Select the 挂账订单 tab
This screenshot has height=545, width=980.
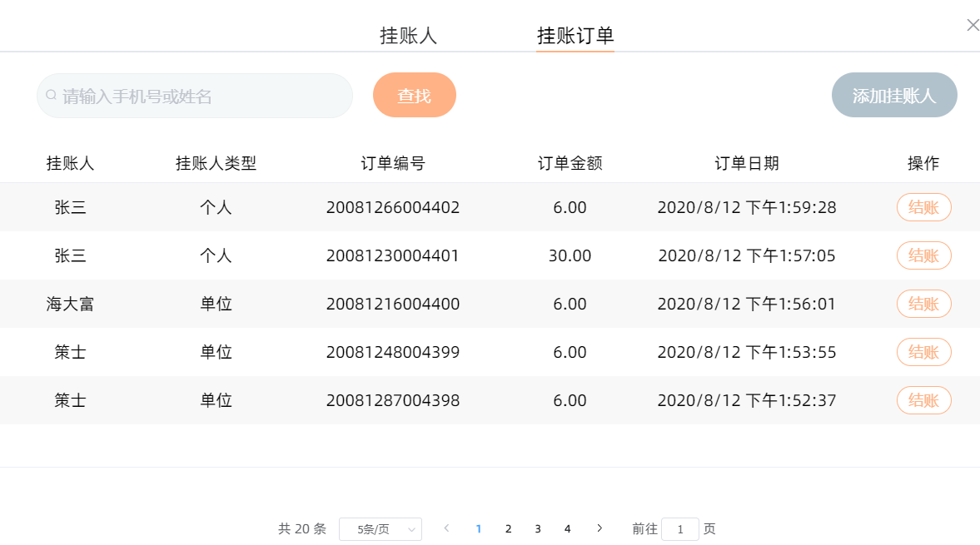point(575,36)
